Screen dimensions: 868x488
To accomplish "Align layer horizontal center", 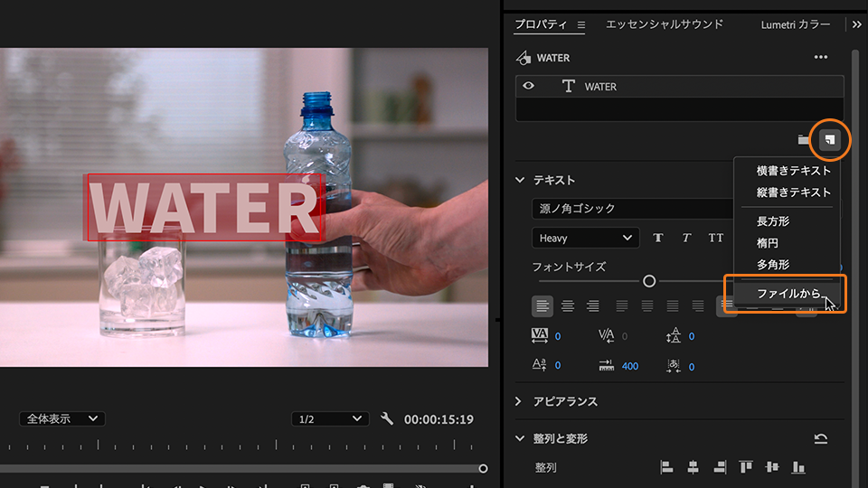I will tap(693, 467).
